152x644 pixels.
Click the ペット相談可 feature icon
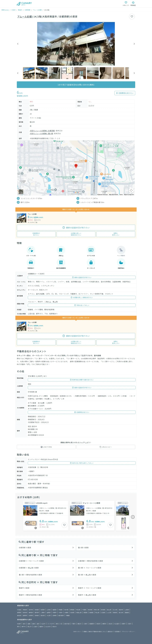(x=121, y=250)
